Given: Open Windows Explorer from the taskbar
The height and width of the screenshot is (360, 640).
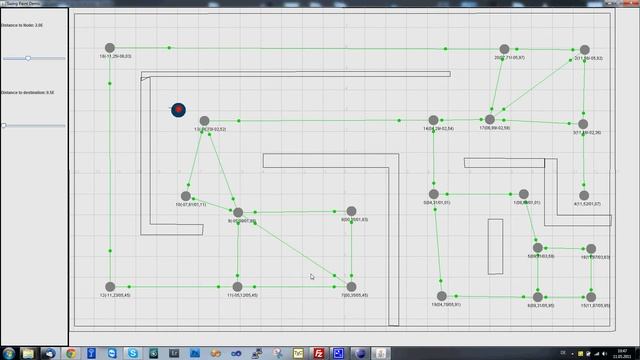Looking at the screenshot, I should (x=29, y=353).
